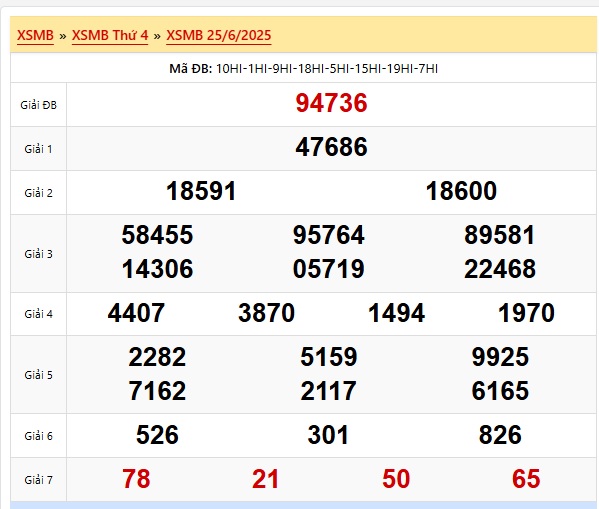Select the Giải 5 number 6165
Image resolution: width=599 pixels, height=509 pixels.
click(500, 391)
